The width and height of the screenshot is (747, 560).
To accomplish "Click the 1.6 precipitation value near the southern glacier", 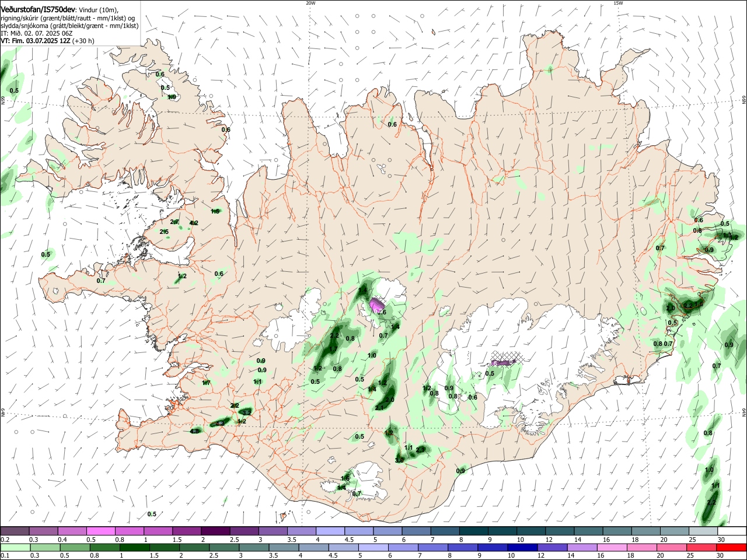I will point(345,478).
